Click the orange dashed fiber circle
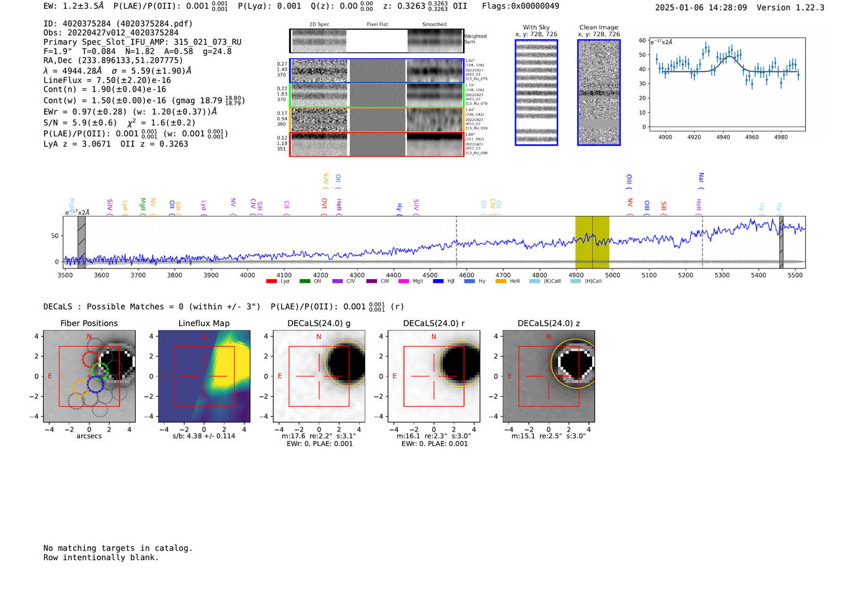 click(80, 387)
